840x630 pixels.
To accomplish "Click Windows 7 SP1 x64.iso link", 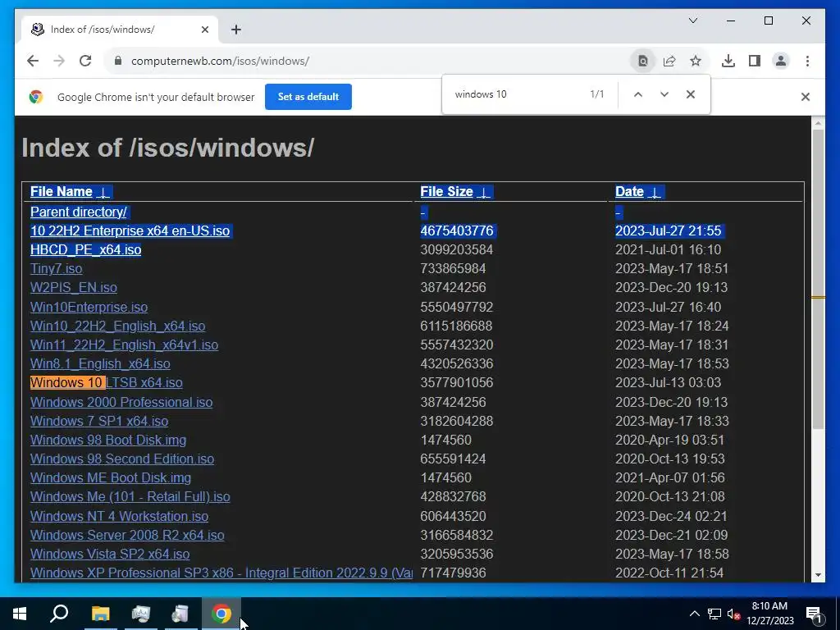I will [99, 421].
